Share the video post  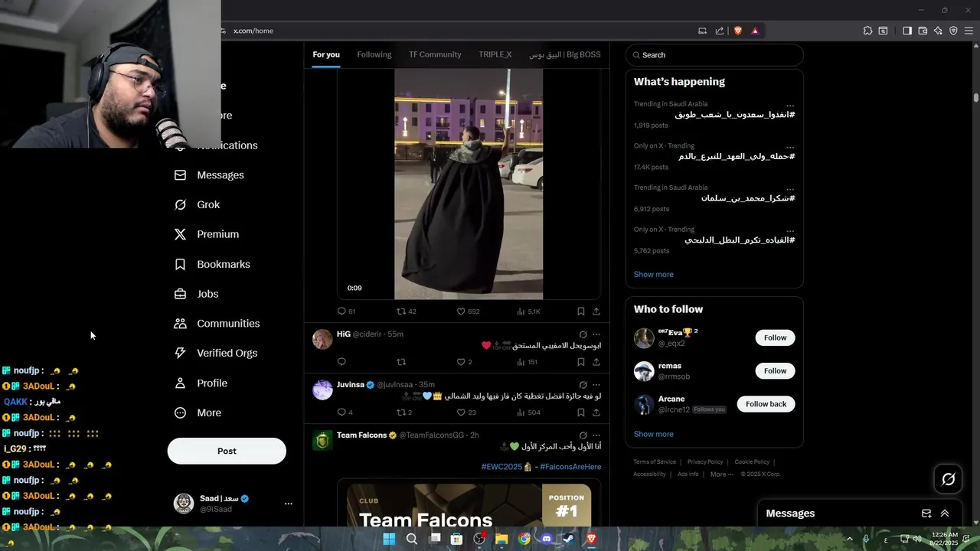[x=596, y=311]
